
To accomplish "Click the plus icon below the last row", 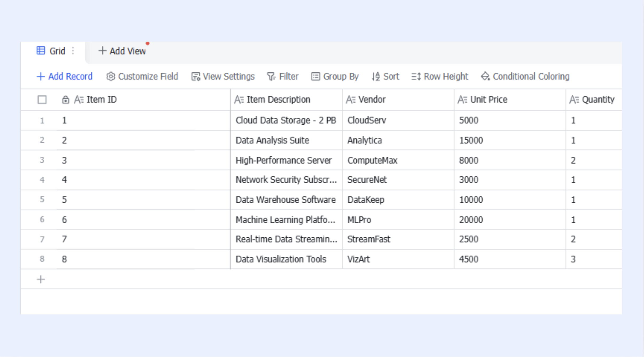I will 41,279.
